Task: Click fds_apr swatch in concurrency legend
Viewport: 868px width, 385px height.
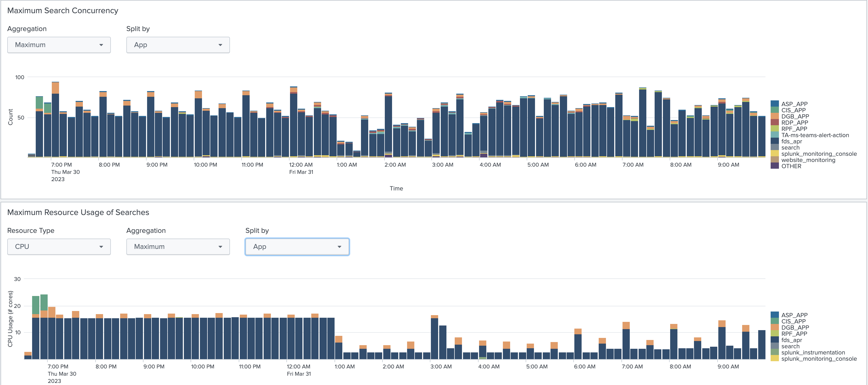Action: pyautogui.click(x=775, y=141)
